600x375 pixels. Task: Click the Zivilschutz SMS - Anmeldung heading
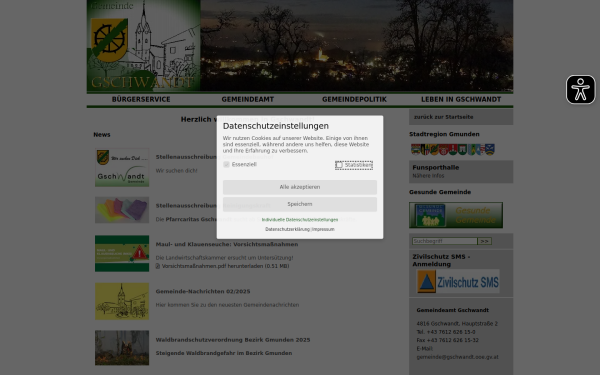tap(441, 261)
